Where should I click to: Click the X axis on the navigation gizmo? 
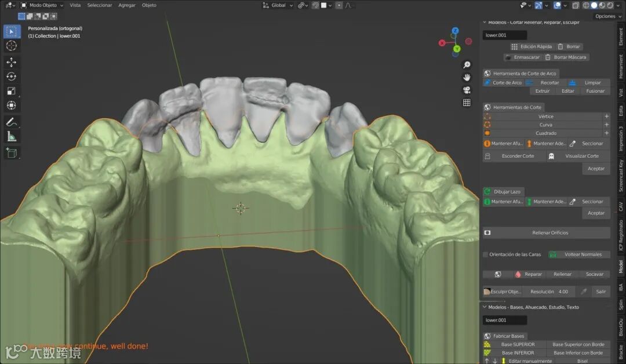pyautogui.click(x=442, y=43)
